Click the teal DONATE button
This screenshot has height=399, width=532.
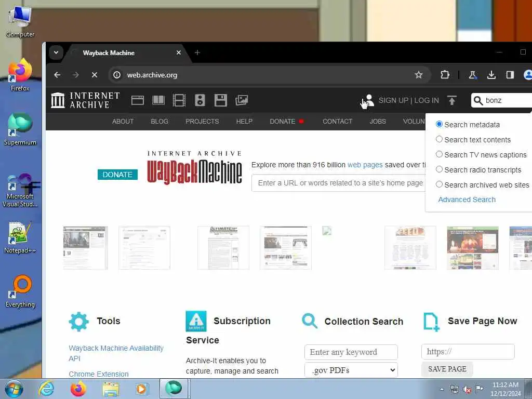pos(117,175)
